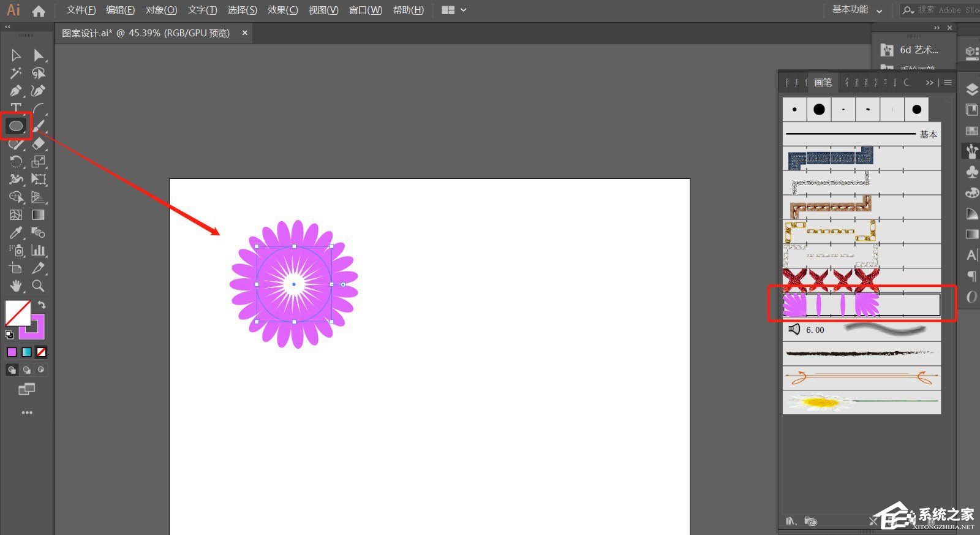The height and width of the screenshot is (535, 980).
Task: Select the Hand tool
Action: [16, 286]
